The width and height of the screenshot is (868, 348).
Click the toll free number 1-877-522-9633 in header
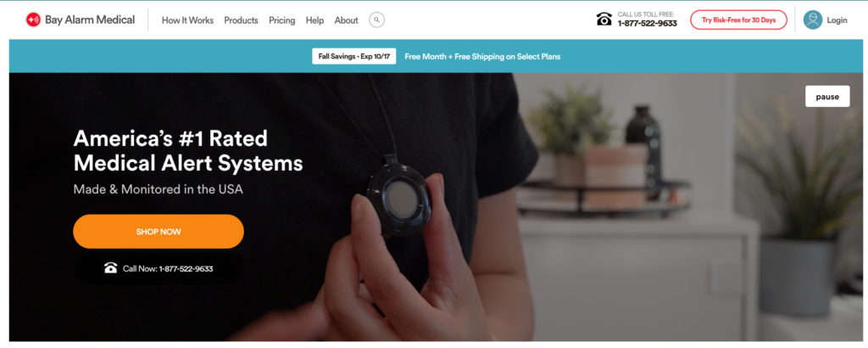[x=647, y=24]
